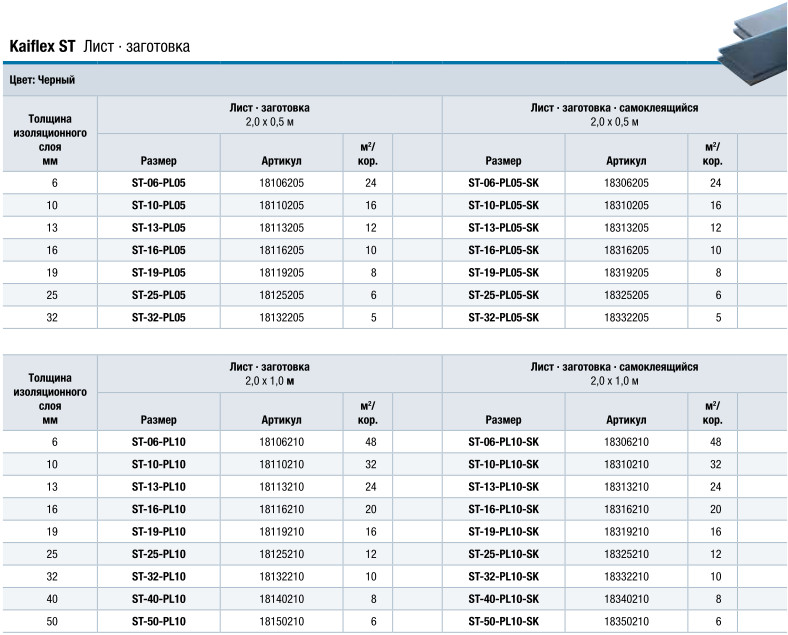The image size is (788, 635).
Task: Click article number 18119210
Action: [281, 532]
